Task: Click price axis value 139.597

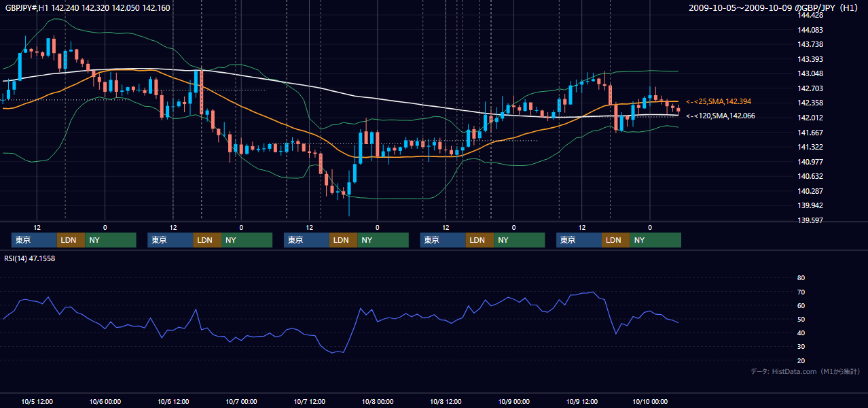Action: click(811, 220)
